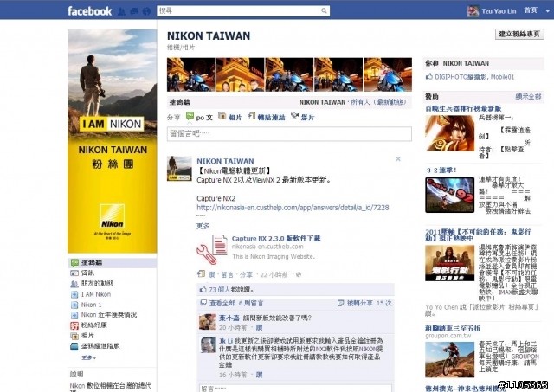The height and width of the screenshot is (392, 554).
Task: Open 所有人（最新動態）wall filter
Action: point(378,102)
